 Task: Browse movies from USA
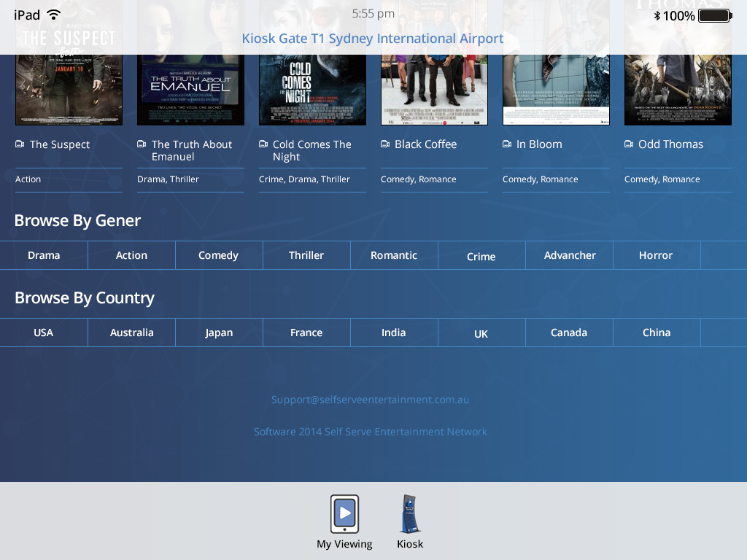(x=43, y=332)
